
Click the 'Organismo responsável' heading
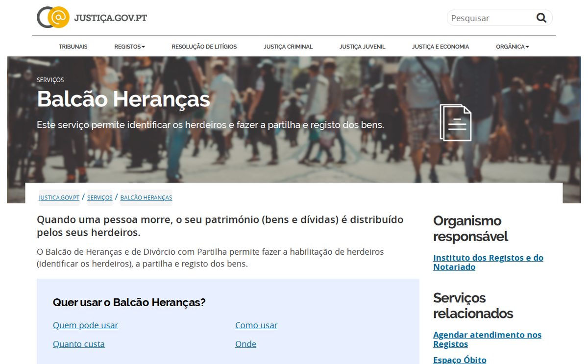click(470, 229)
